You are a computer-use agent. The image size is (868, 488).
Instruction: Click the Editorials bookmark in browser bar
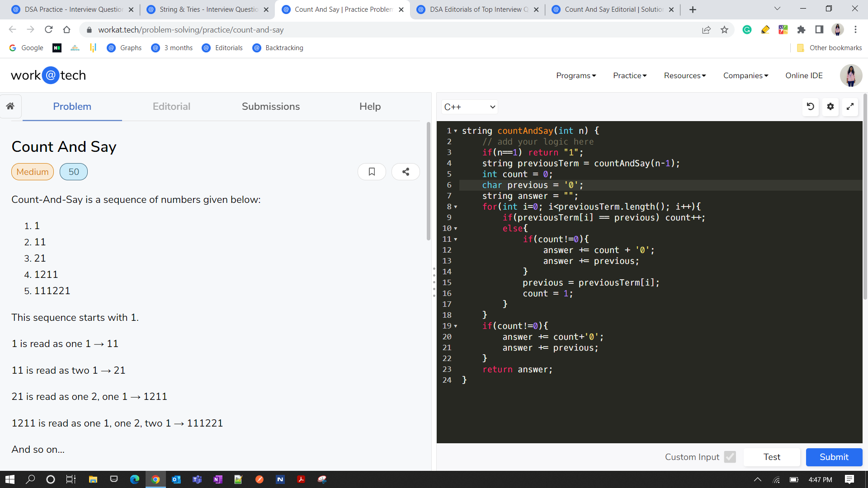[228, 47]
